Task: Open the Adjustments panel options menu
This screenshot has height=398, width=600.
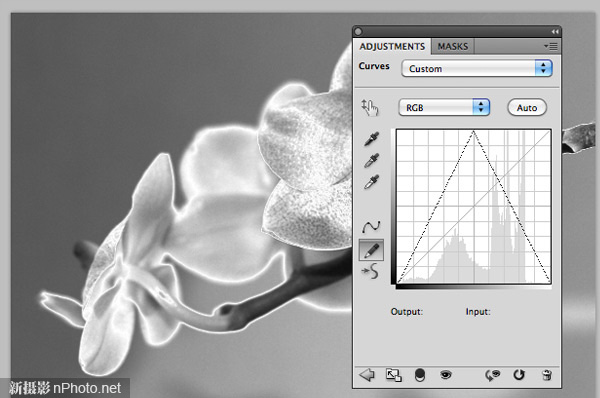Action: coord(551,47)
